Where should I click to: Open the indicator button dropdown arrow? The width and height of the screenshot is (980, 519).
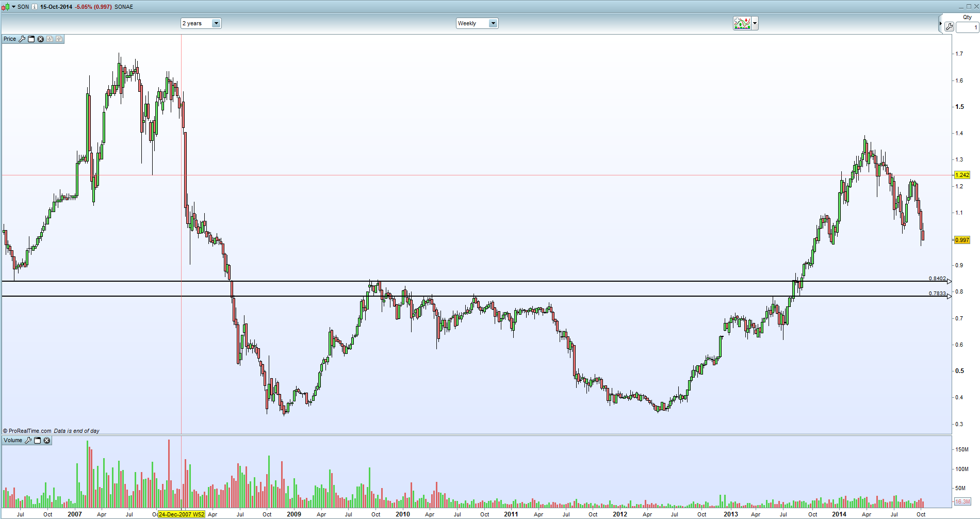tap(755, 23)
